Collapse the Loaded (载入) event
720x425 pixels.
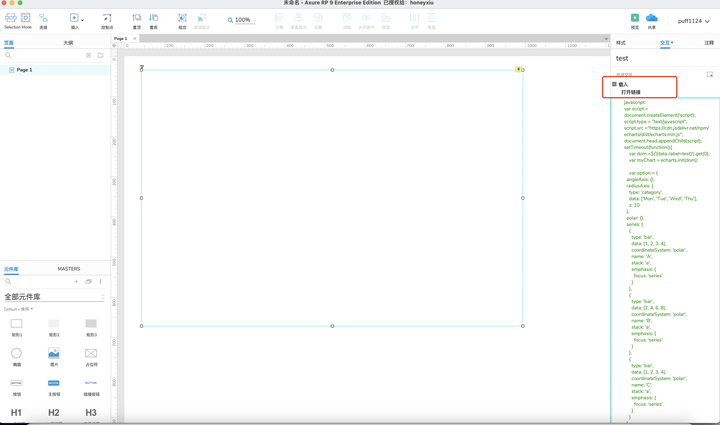[614, 84]
